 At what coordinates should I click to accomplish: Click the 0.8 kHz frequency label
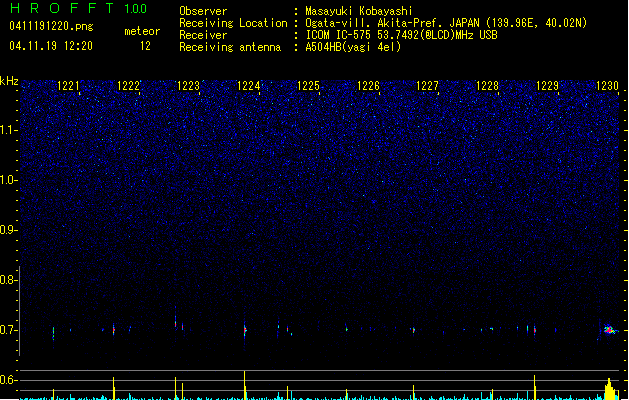point(8,280)
